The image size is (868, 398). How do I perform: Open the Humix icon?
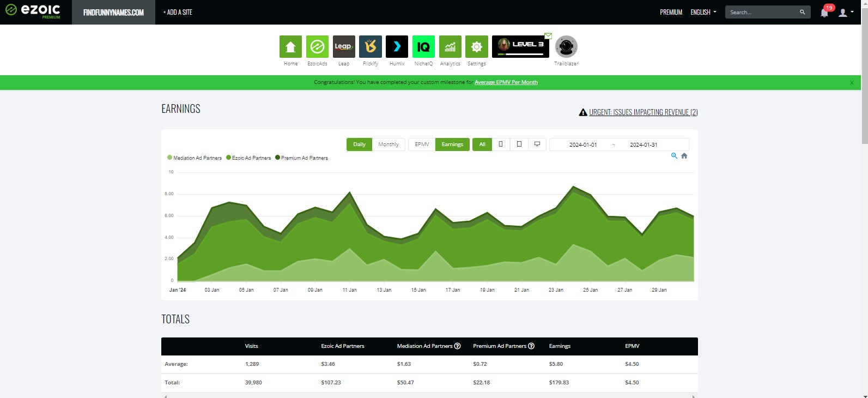click(x=397, y=47)
